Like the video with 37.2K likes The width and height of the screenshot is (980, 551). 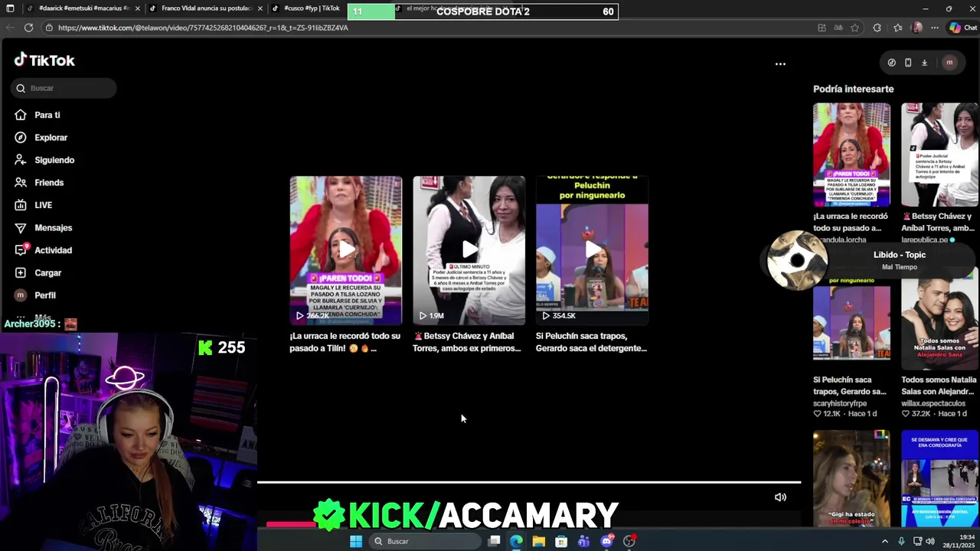coord(905,414)
